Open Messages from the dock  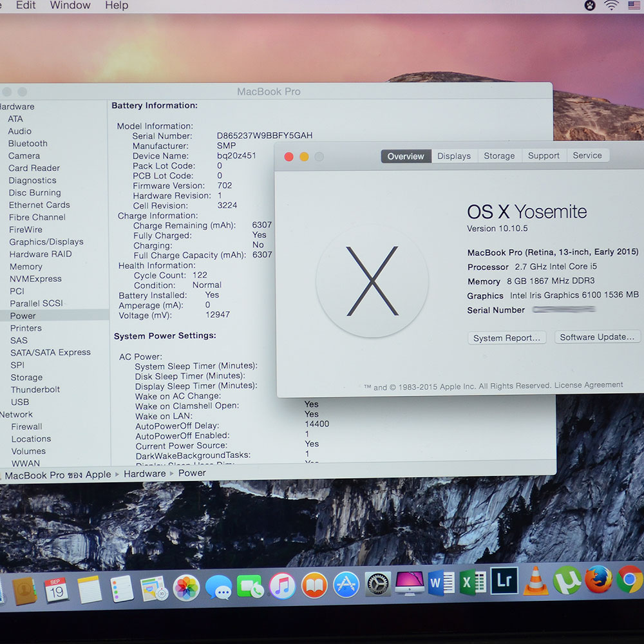click(218, 587)
